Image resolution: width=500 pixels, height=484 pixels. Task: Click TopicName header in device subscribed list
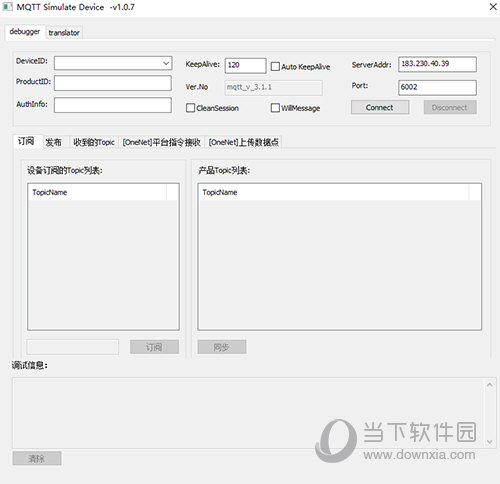[x=97, y=192]
